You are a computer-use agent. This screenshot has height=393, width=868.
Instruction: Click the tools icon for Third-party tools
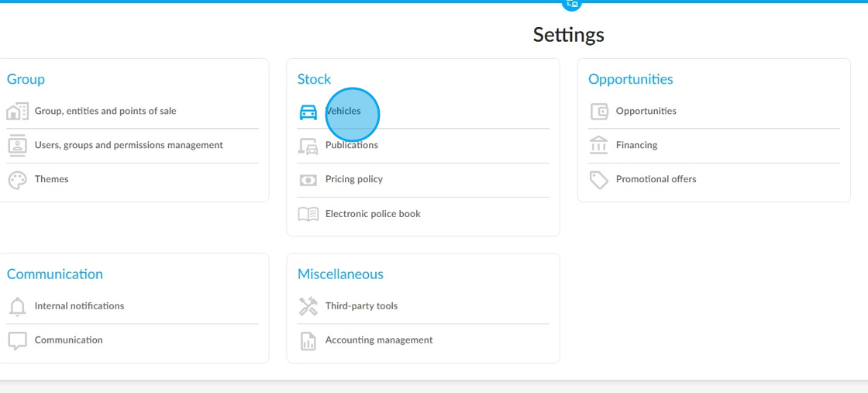click(x=308, y=306)
